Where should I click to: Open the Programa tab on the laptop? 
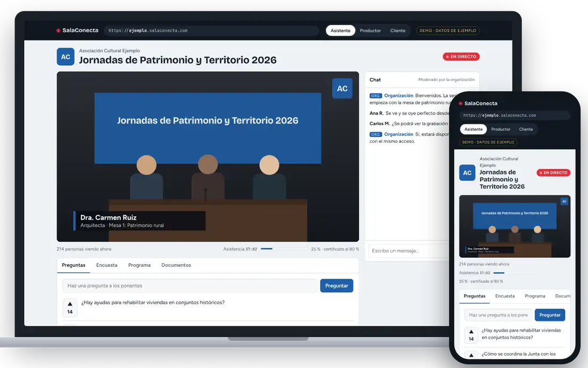pyautogui.click(x=140, y=265)
